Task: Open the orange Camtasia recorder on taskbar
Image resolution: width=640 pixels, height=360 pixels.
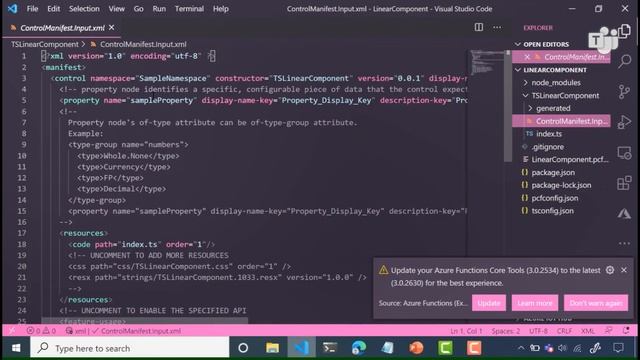Action: pos(474,348)
